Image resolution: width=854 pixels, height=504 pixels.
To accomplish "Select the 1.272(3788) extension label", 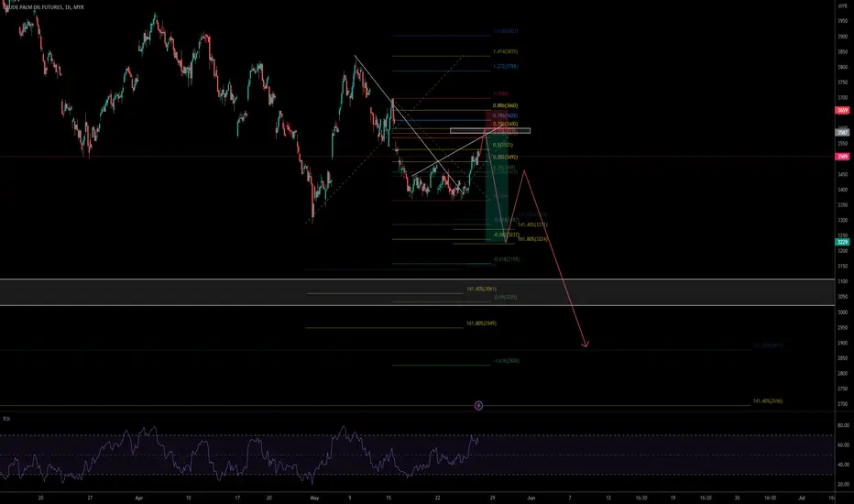I will click(x=505, y=67).
